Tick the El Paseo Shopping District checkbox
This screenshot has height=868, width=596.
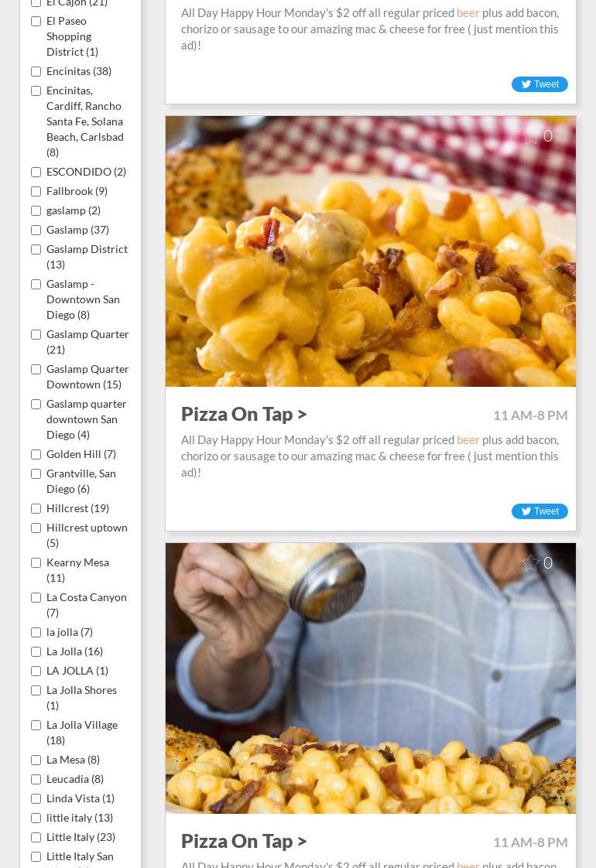[36, 22]
